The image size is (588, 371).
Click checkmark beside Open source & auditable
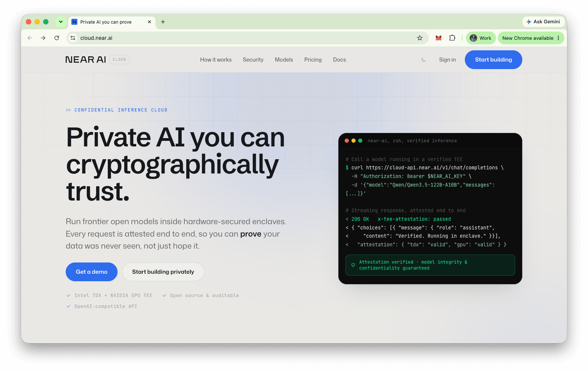pyautogui.click(x=164, y=296)
